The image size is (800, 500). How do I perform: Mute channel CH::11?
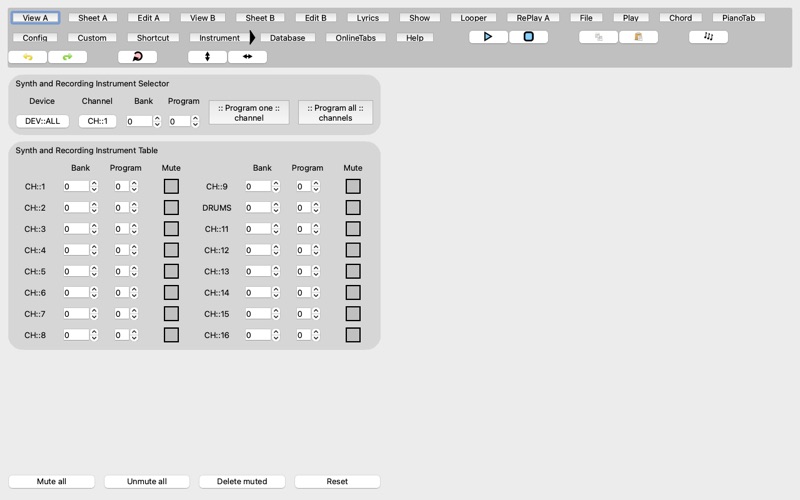pos(353,229)
